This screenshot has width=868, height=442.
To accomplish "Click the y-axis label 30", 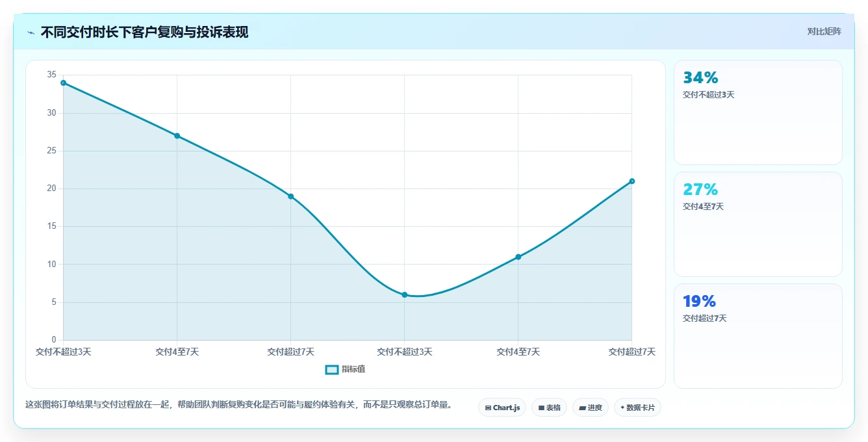I will click(x=52, y=113).
